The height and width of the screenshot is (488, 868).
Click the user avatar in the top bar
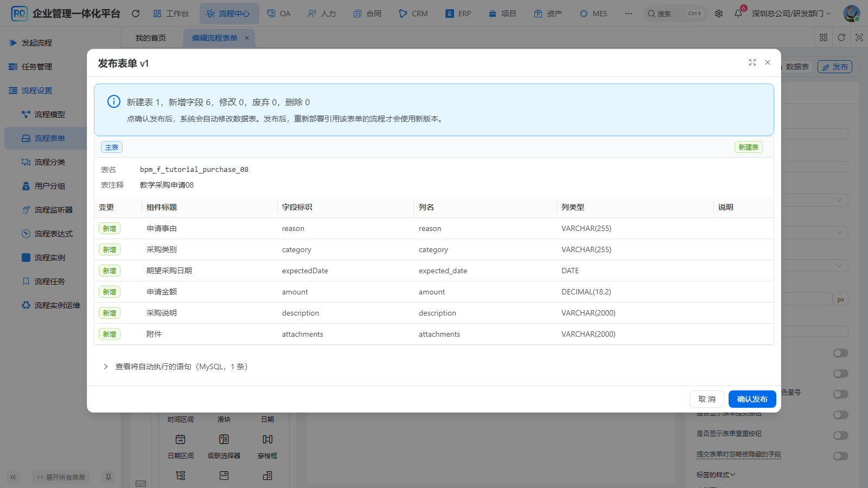click(x=851, y=14)
